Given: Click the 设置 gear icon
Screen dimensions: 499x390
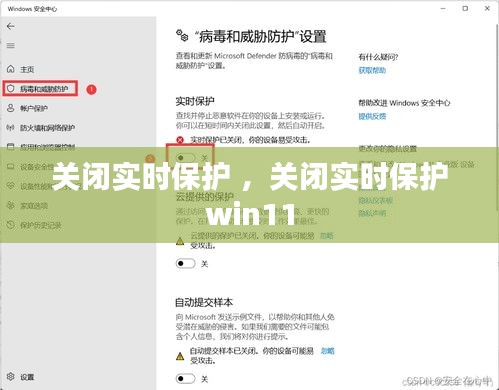Looking at the screenshot, I should coord(11,376).
